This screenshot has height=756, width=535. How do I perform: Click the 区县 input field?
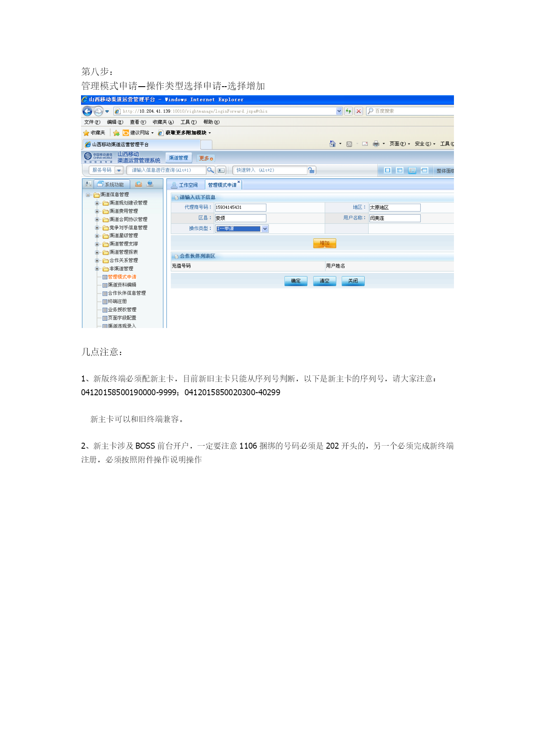pos(241,218)
